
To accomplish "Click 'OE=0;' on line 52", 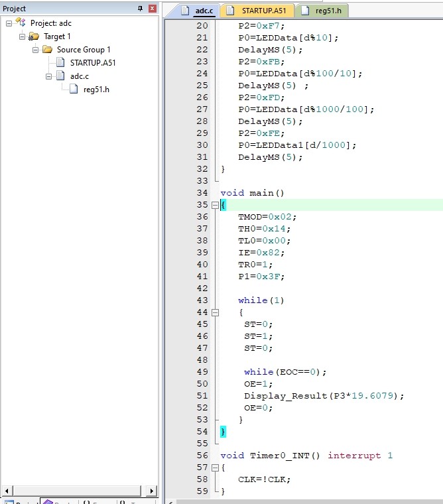I will coord(258,408).
